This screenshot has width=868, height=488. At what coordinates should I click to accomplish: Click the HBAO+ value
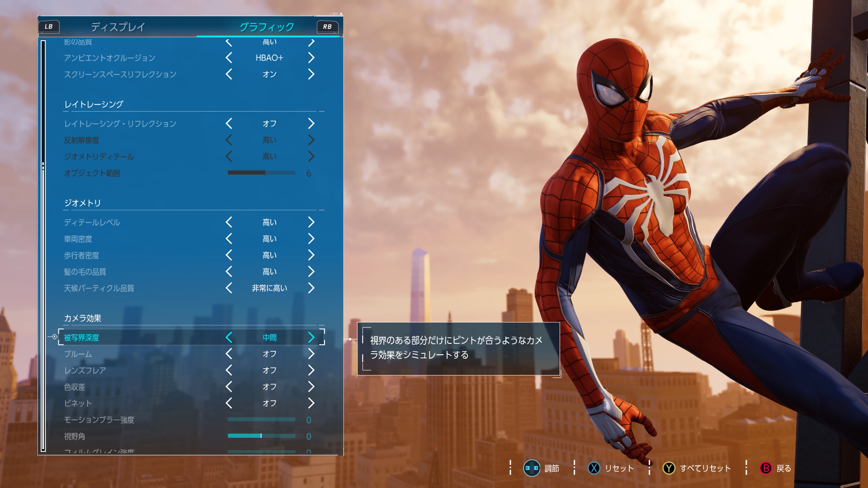point(269,58)
